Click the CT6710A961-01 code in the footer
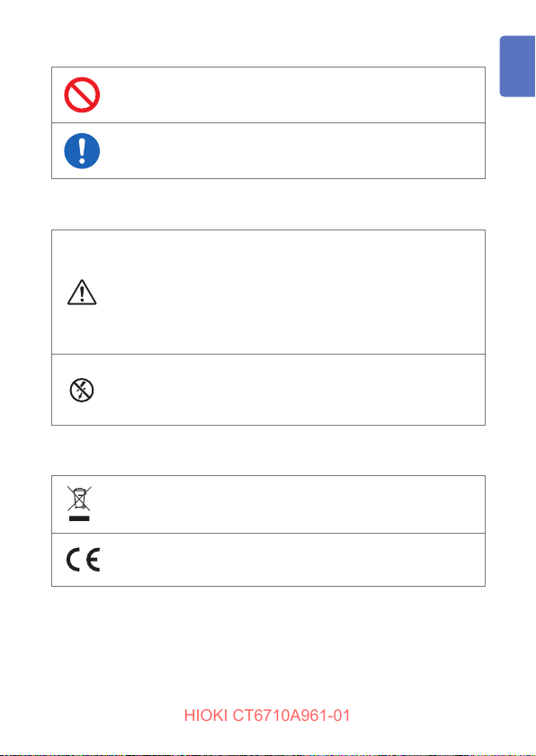The image size is (536, 756). [x=291, y=715]
